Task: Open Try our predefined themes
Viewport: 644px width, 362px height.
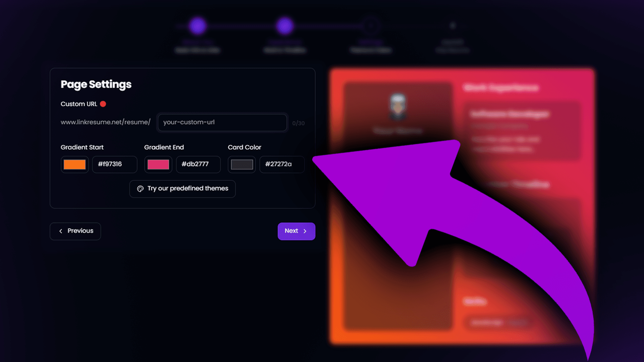Action: 182,188
